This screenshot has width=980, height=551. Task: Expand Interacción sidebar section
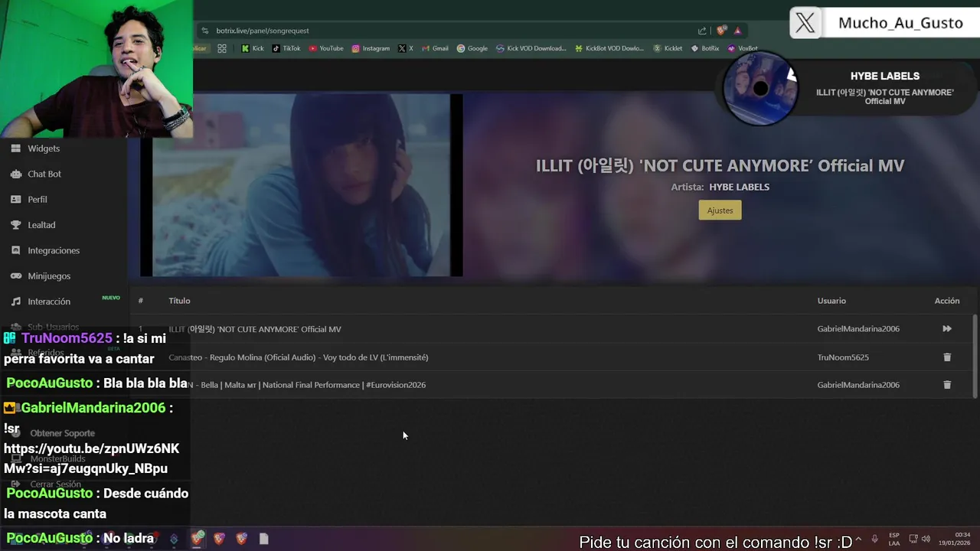49,302
